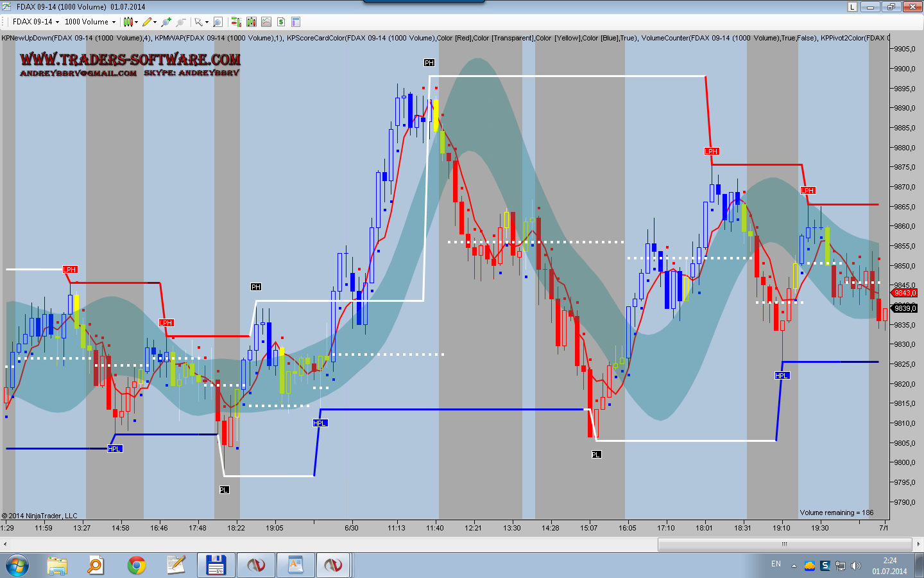Click the left arrow of horizontal scrollbar
Viewport: 924px width, 578px height.
coord(5,544)
